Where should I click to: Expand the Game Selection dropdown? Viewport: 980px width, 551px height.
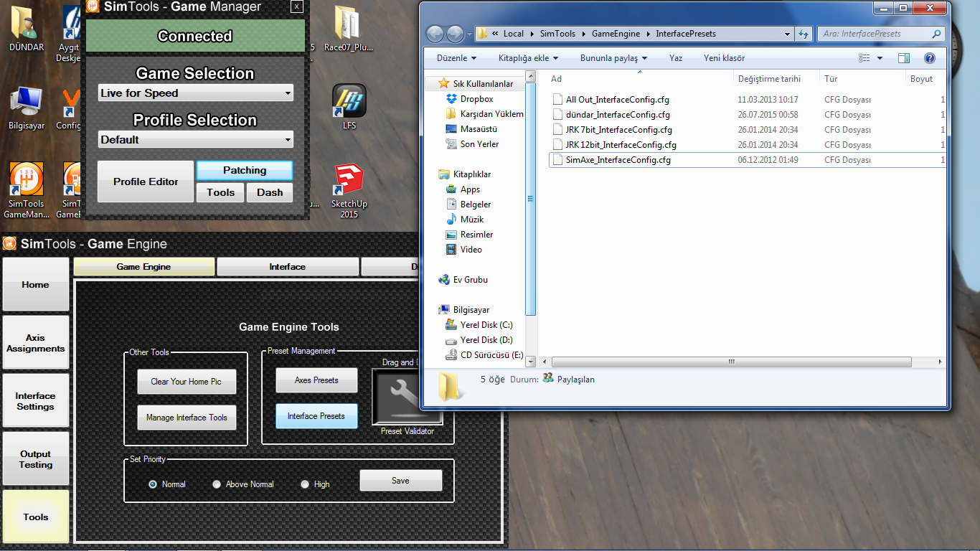click(x=195, y=93)
